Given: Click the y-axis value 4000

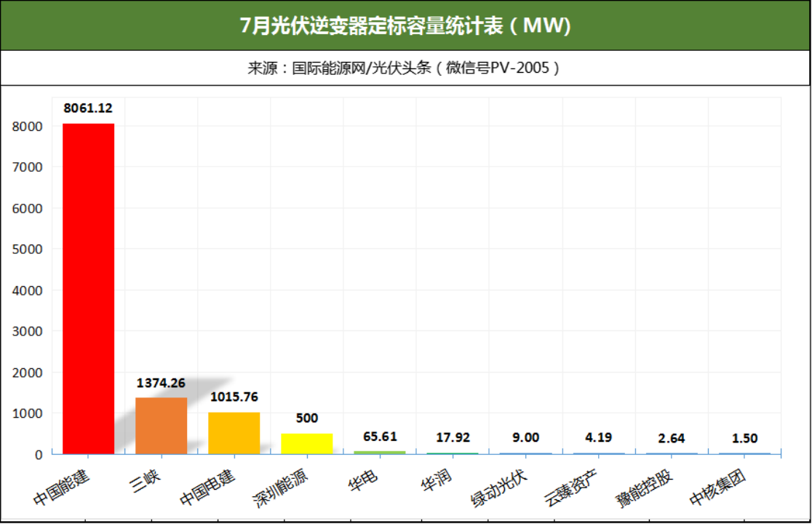Looking at the screenshot, I should coord(28,290).
